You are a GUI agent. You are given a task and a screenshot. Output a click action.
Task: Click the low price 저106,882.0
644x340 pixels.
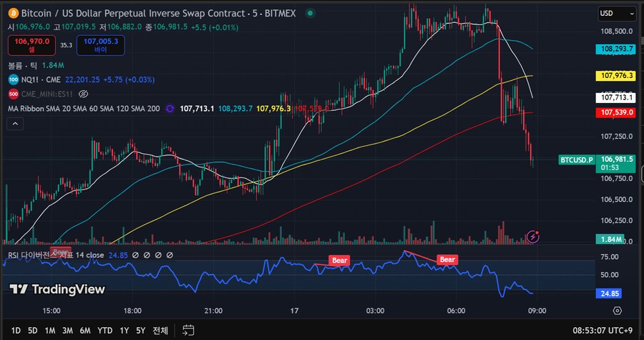[121, 27]
